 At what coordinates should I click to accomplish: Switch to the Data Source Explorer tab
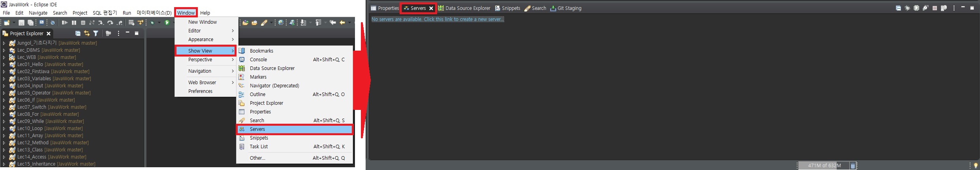tap(464, 8)
